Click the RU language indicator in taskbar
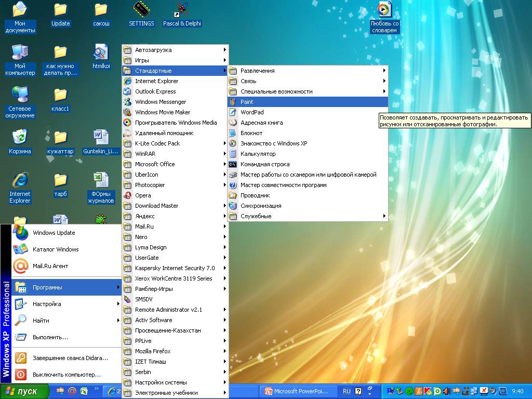 pos(347,391)
